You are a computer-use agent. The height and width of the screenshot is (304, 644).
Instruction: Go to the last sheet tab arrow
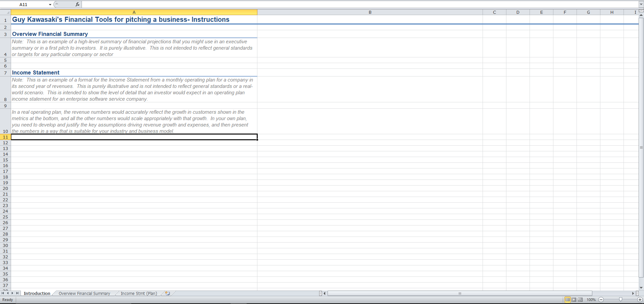[17, 293]
